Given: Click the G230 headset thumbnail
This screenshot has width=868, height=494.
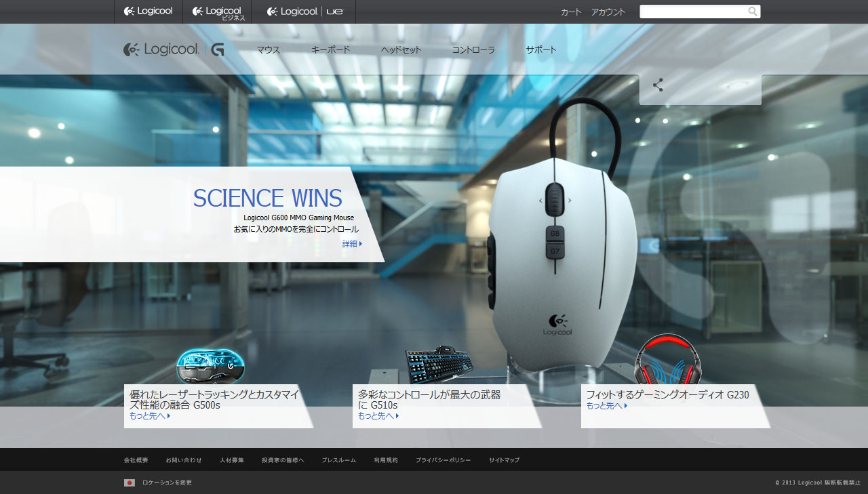Looking at the screenshot, I should point(667,359).
